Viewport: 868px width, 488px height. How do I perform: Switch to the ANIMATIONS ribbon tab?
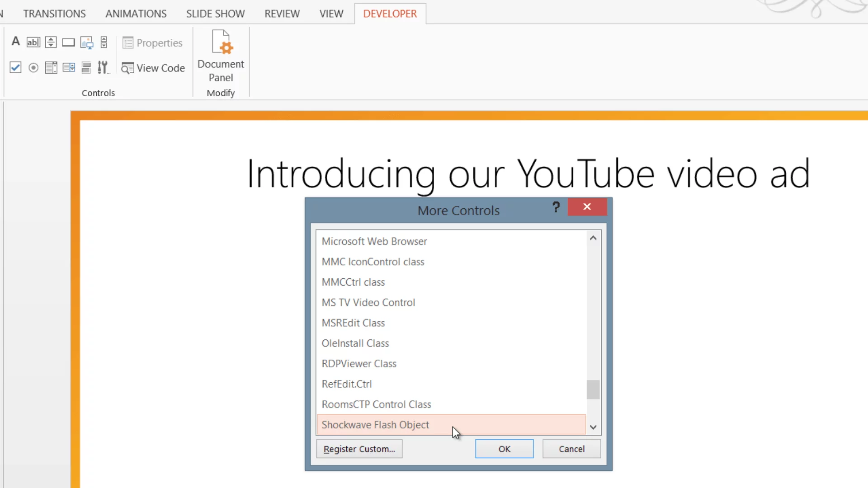(136, 14)
